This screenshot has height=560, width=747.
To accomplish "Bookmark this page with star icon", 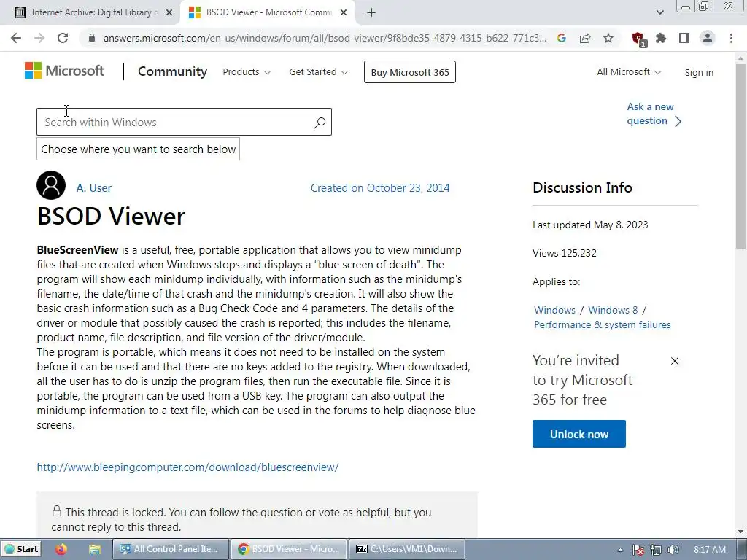I will pyautogui.click(x=608, y=38).
